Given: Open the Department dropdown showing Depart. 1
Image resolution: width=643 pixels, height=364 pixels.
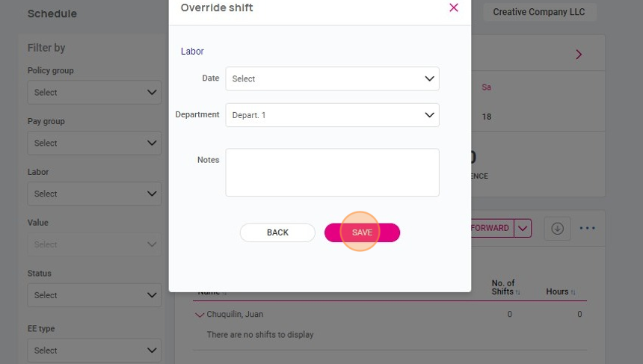Looking at the screenshot, I should (332, 115).
